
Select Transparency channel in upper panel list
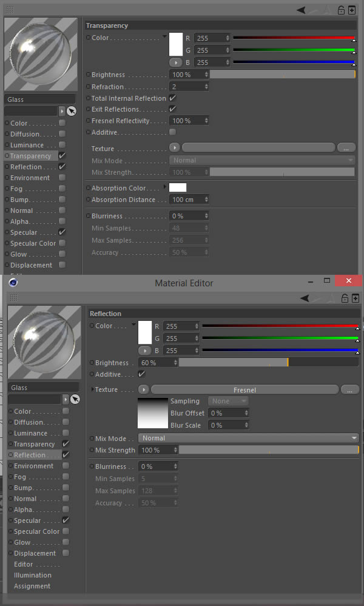click(x=30, y=156)
